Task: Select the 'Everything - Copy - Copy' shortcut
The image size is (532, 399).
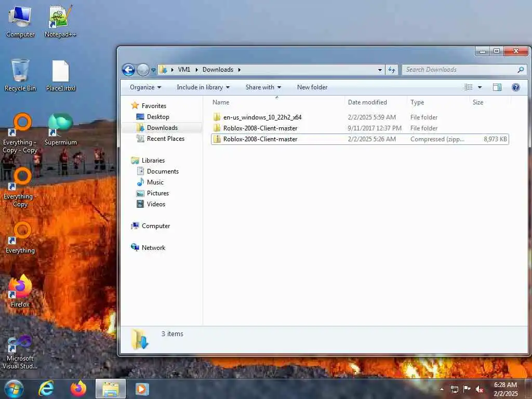Action: click(20, 133)
